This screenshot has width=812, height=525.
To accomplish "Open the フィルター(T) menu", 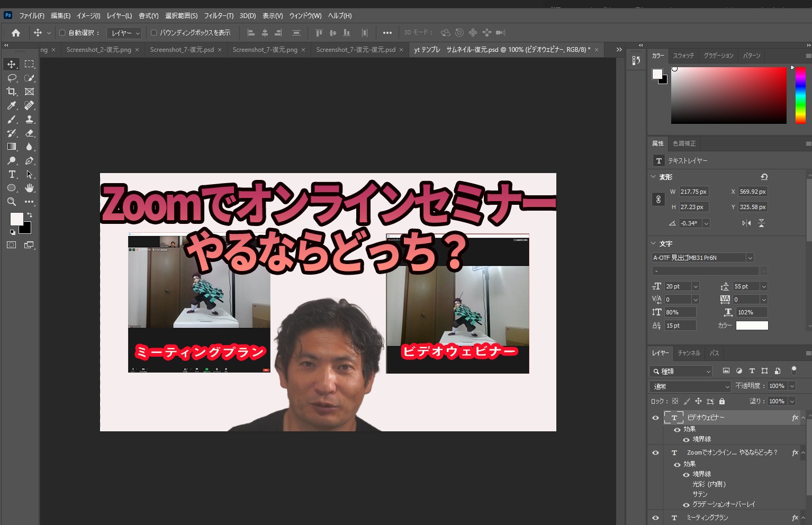I will point(219,16).
